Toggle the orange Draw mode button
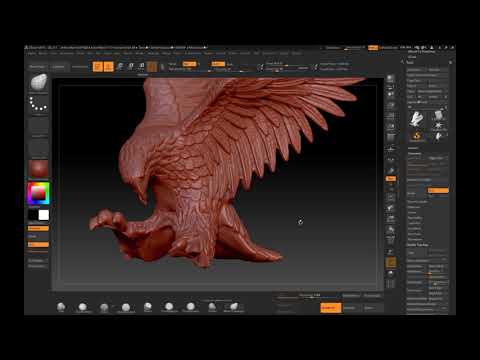 point(109,67)
